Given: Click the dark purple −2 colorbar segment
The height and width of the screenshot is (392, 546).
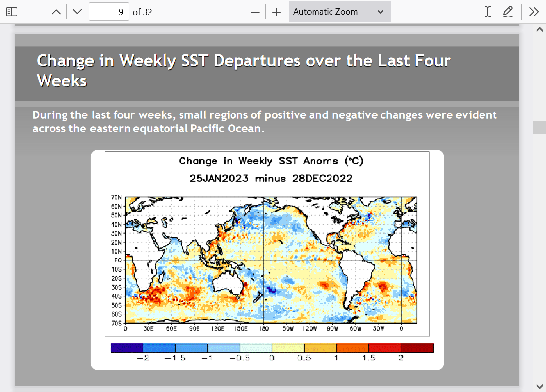Looking at the screenshot, I should click(127, 348).
